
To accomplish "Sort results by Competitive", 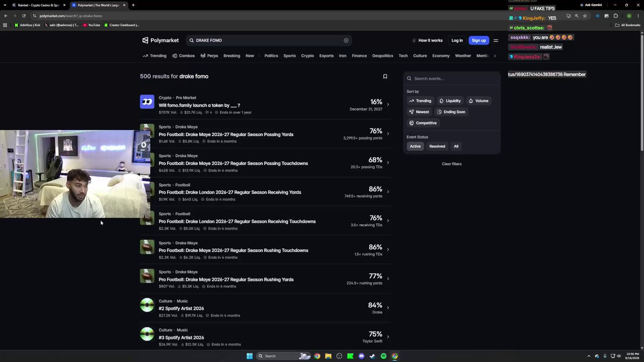I will pos(423,123).
